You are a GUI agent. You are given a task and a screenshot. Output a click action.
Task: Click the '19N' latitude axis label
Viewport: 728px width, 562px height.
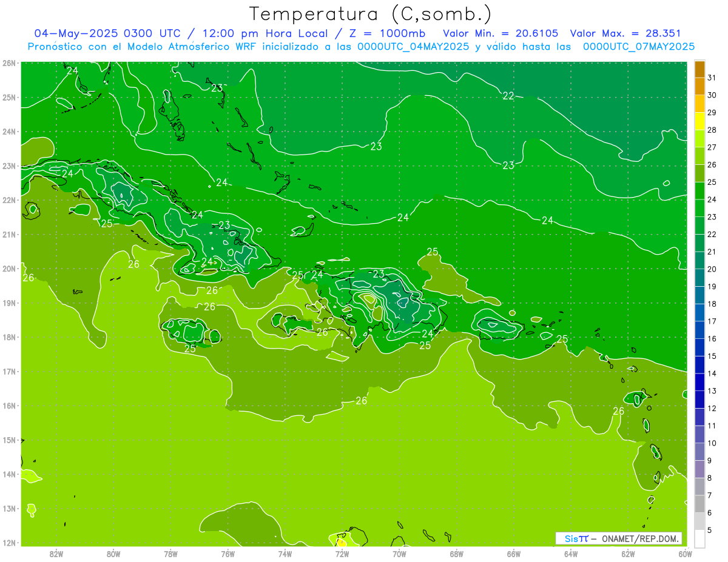click(9, 303)
